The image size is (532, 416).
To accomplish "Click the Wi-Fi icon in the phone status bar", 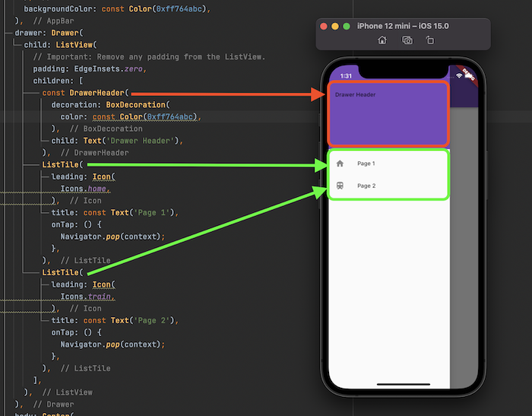I will coord(459,75).
